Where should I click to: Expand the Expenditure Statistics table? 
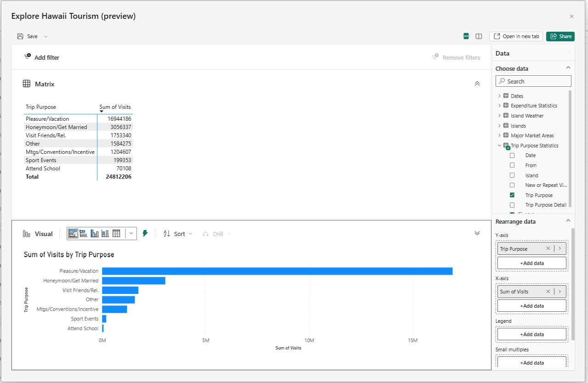pos(500,106)
